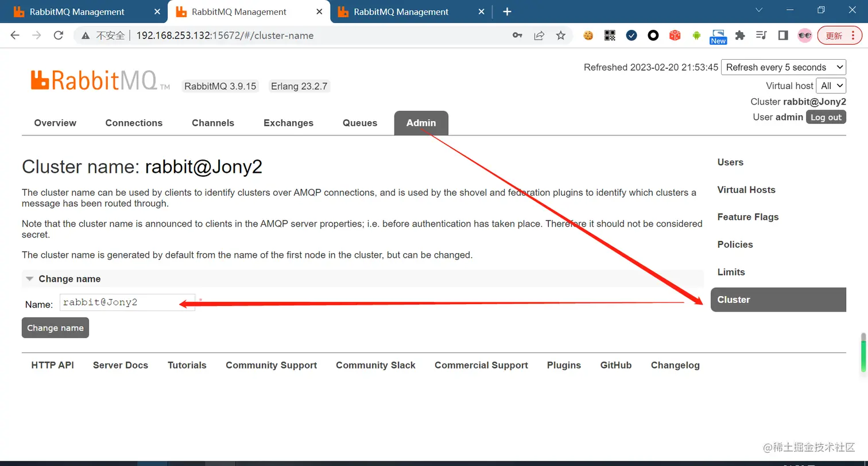Open the Virtual host dropdown

[831, 86]
